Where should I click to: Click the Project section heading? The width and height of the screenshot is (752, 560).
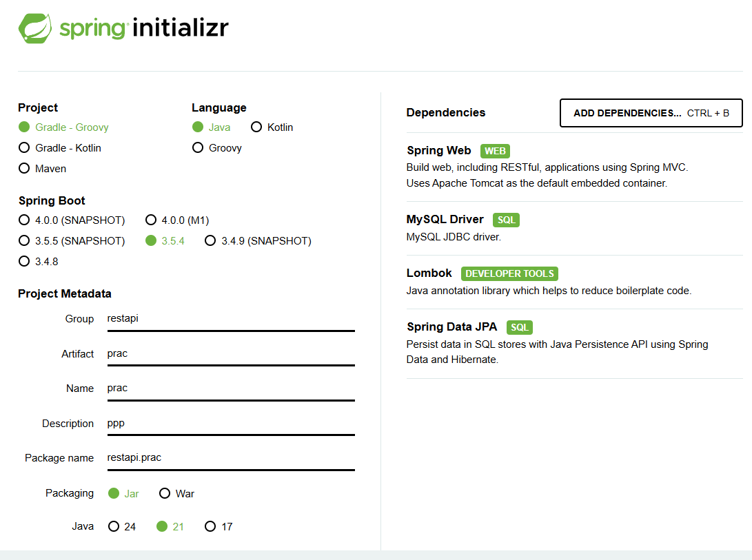click(x=38, y=107)
